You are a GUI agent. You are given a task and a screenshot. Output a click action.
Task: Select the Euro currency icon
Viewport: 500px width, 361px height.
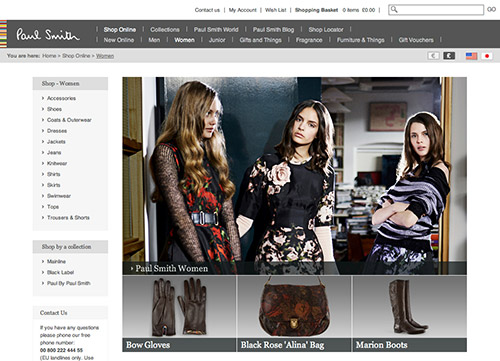(x=433, y=56)
